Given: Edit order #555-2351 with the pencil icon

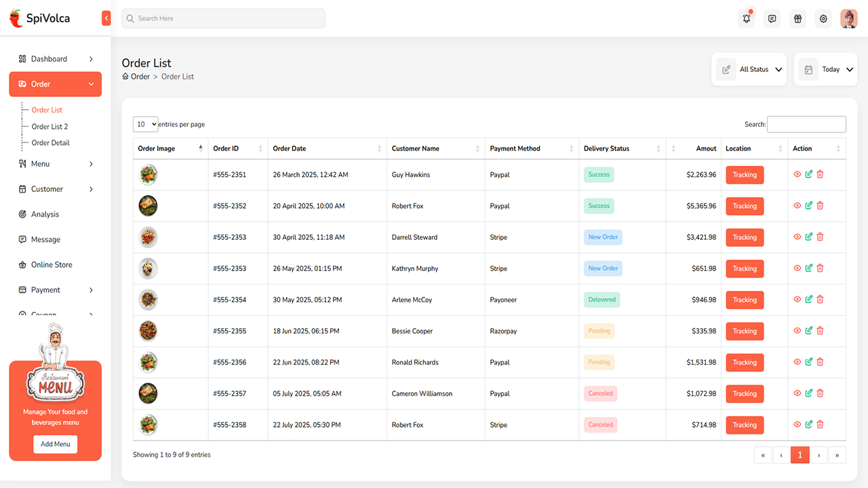Looking at the screenshot, I should [x=808, y=175].
